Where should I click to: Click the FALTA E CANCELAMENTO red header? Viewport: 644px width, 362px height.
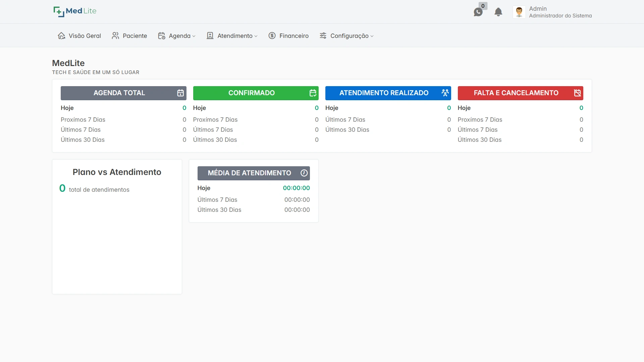pos(516,93)
